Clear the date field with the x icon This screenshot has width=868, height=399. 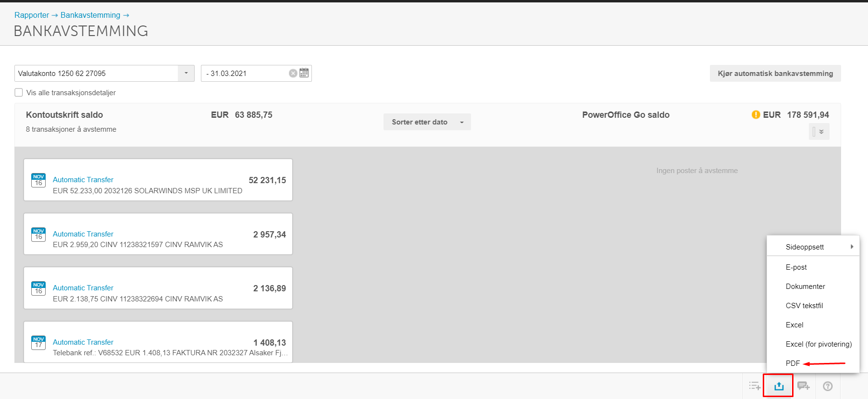293,74
